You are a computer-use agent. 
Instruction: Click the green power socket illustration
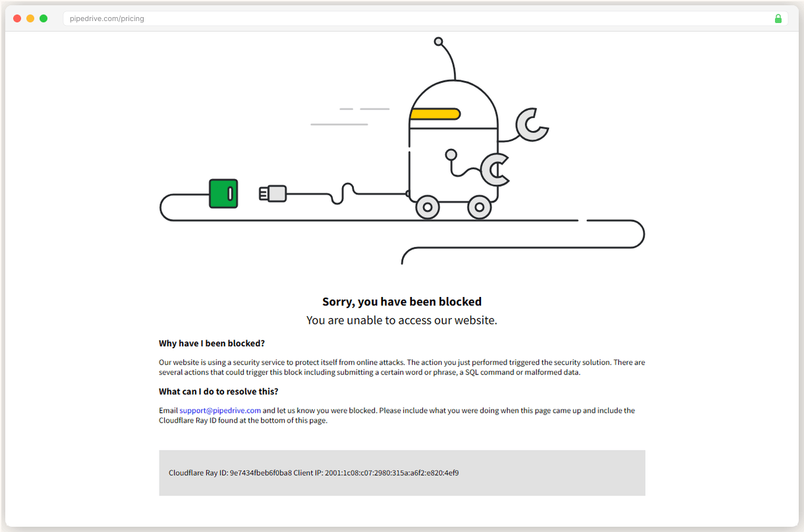tap(223, 194)
